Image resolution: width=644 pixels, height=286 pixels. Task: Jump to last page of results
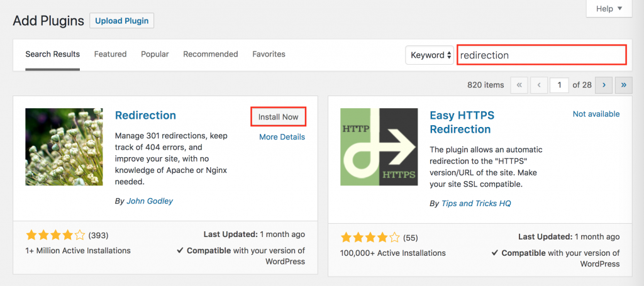tap(624, 84)
